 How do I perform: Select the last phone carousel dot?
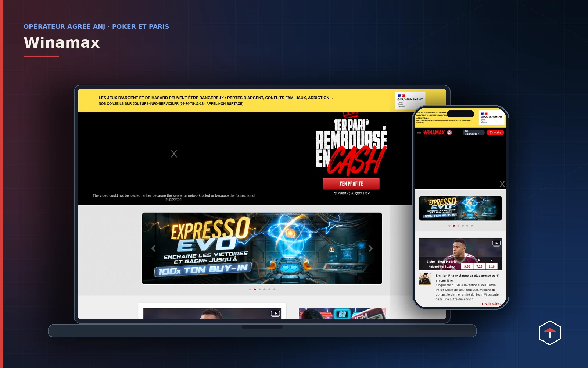[x=472, y=226]
